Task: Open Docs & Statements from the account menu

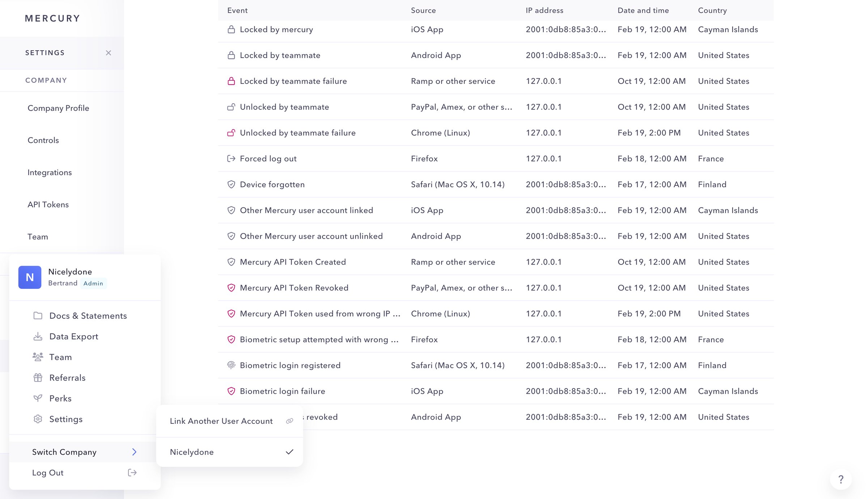Action: (x=88, y=316)
